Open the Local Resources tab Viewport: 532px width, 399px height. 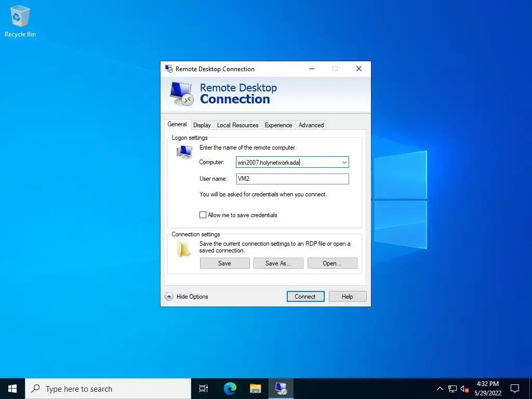pos(238,125)
